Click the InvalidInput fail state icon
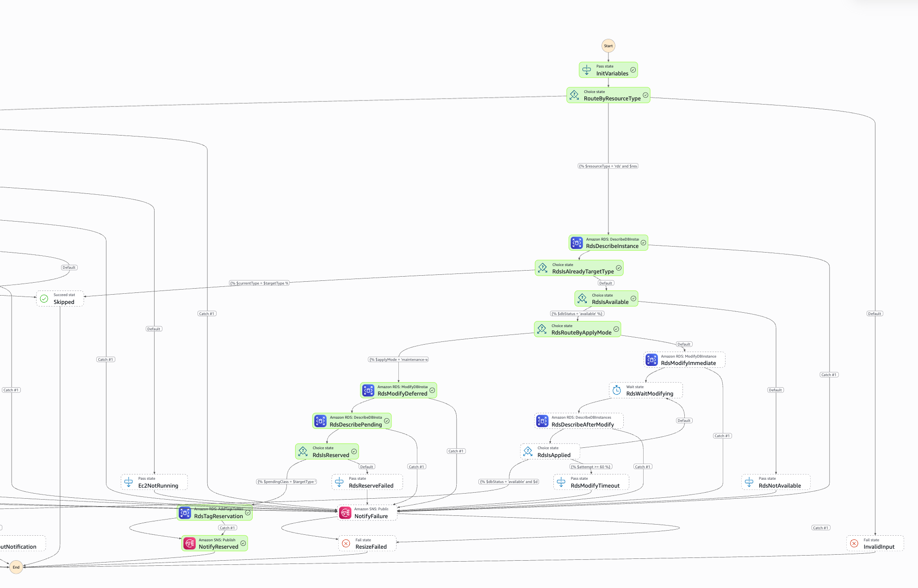The image size is (918, 588). (x=854, y=544)
